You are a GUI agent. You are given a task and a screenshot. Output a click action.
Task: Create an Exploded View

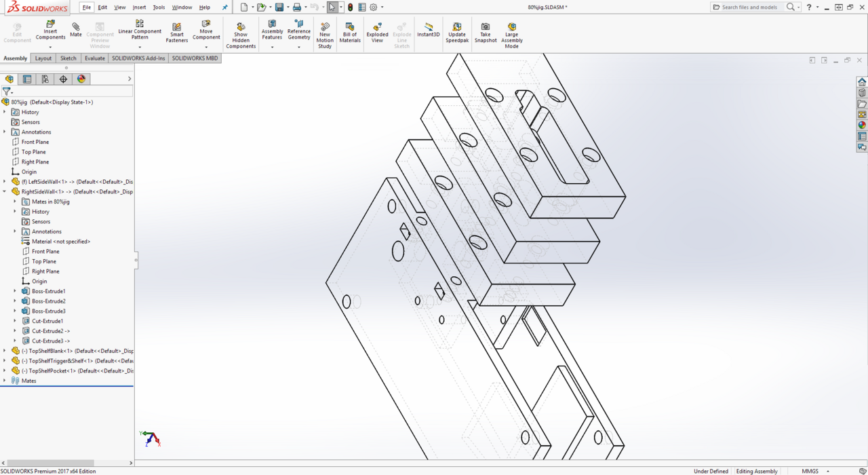coord(377,33)
